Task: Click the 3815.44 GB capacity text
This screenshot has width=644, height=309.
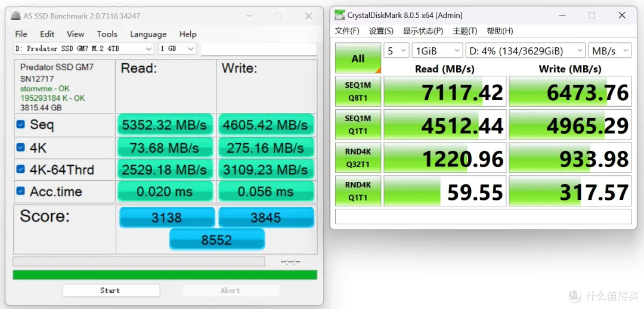Action: click(x=41, y=108)
